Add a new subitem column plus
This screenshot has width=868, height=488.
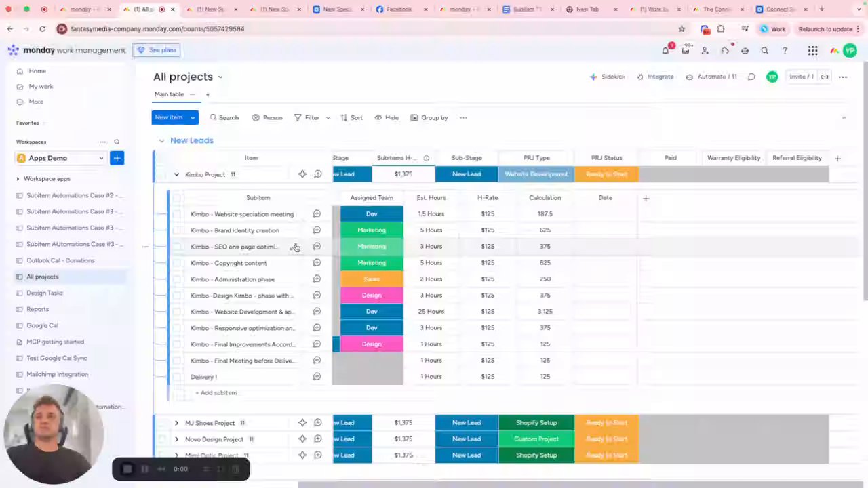pyautogui.click(x=646, y=198)
